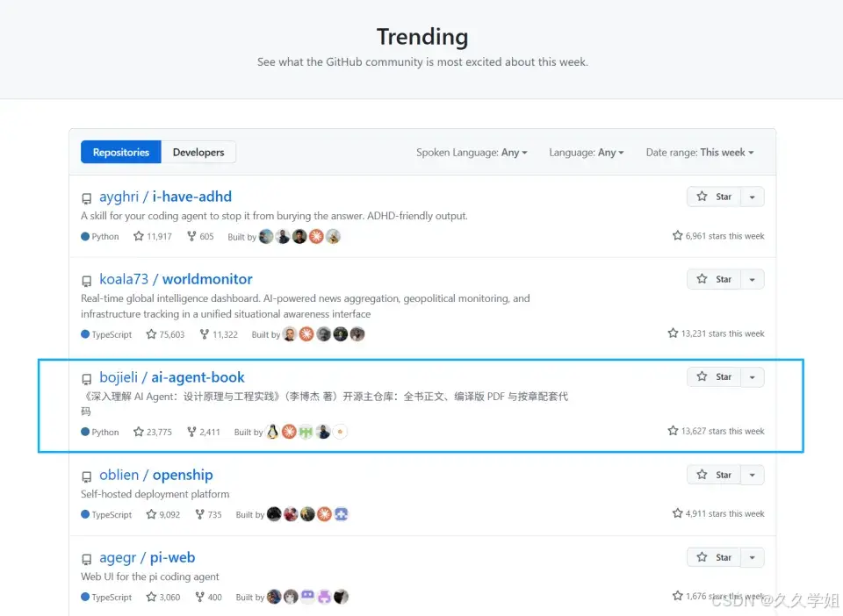Expand star list dropdown for ai-agent-book
Screen dimensions: 843x616
click(753, 377)
